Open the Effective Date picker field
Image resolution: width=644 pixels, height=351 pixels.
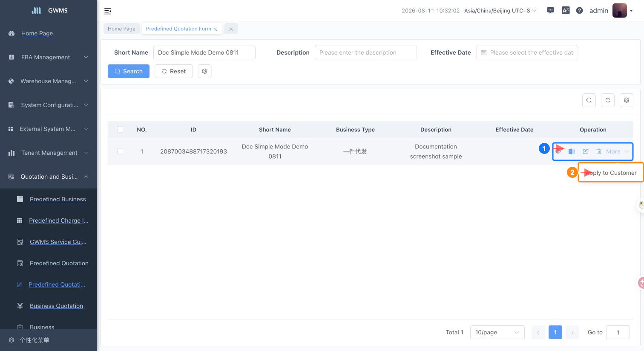point(527,52)
